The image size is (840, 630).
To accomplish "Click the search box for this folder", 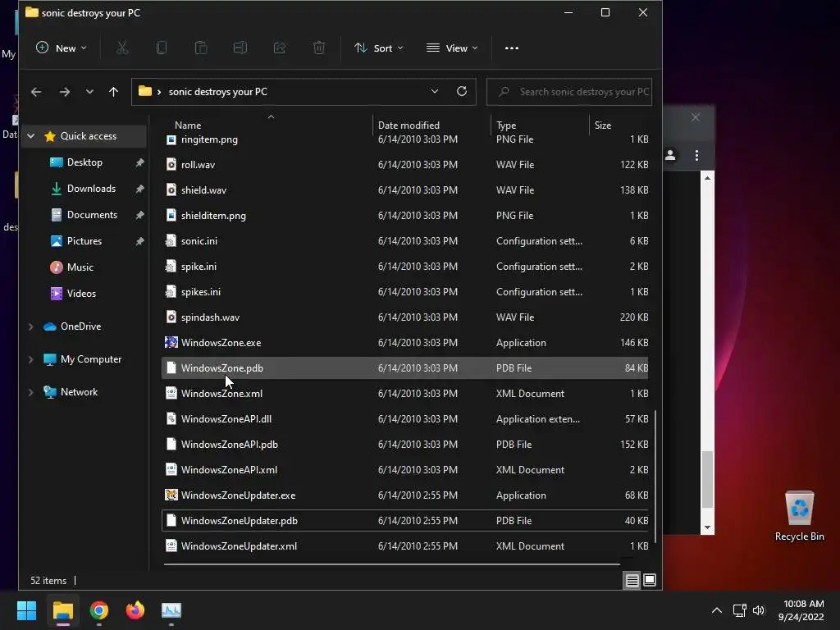I will (569, 92).
